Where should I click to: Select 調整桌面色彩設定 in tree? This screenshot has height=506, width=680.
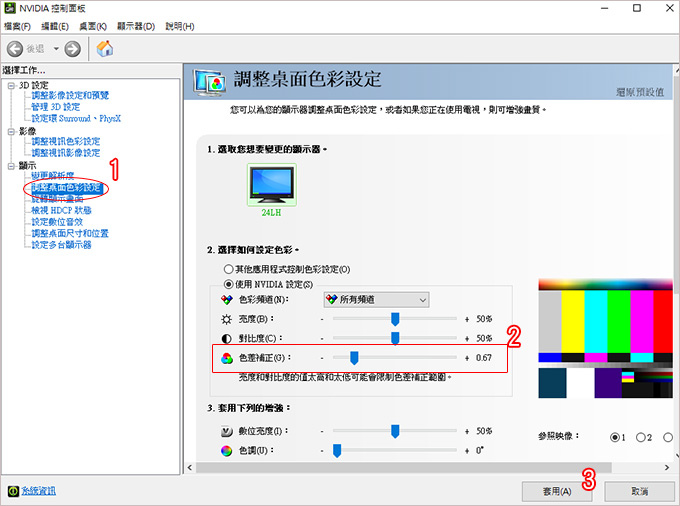pos(67,188)
